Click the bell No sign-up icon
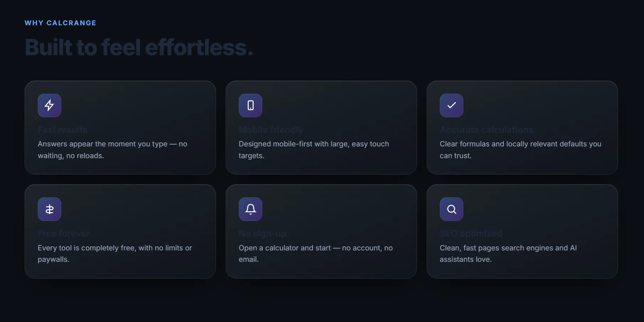Viewport: 644px width, 322px height. coord(250,209)
